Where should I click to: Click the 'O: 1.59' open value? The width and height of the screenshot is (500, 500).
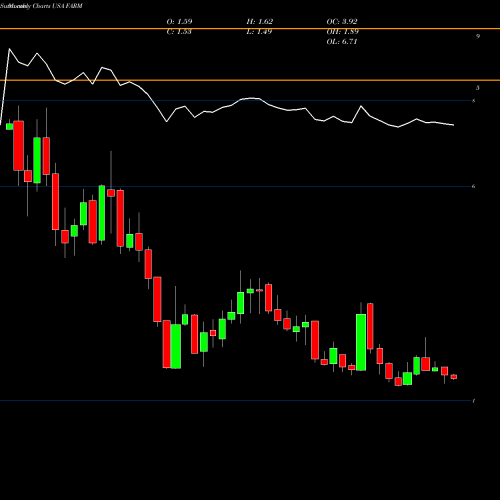[x=179, y=22]
